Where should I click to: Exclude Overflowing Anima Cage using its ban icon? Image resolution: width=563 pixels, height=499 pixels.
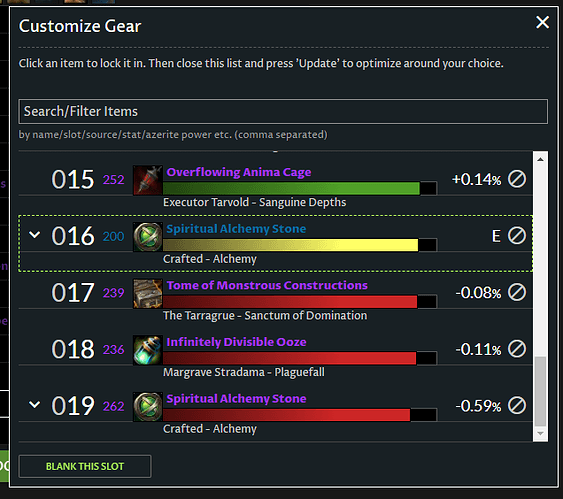tap(517, 179)
